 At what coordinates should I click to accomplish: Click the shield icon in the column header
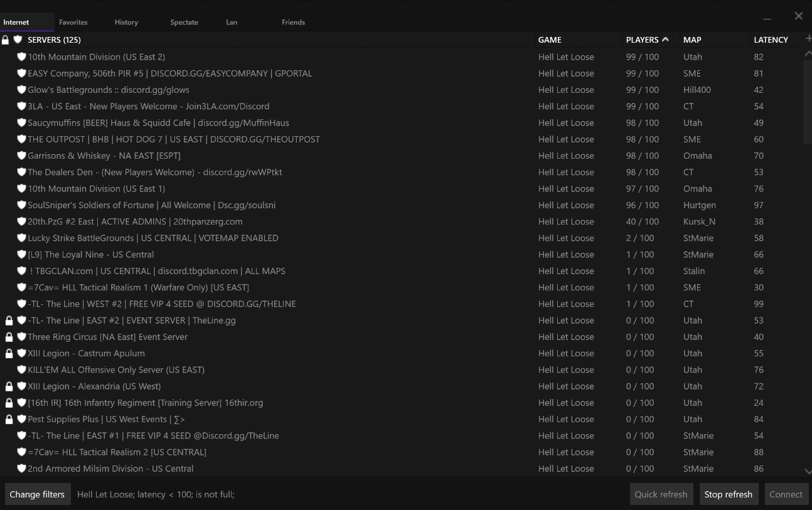18,40
